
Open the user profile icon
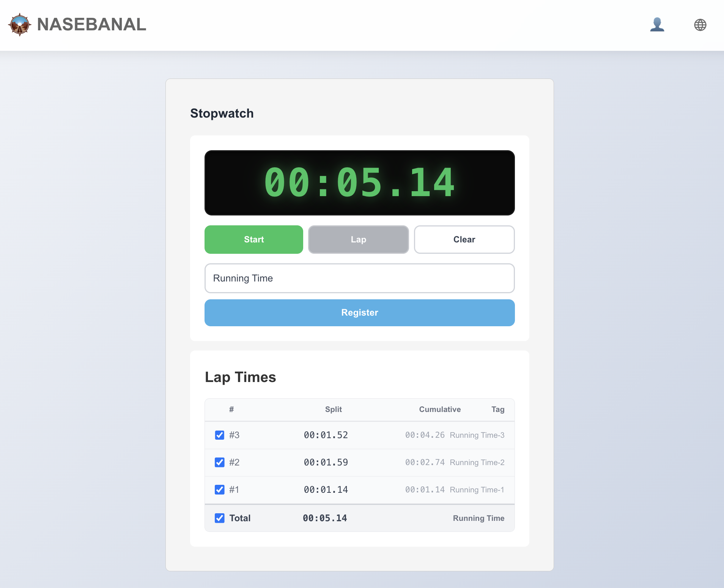click(657, 24)
